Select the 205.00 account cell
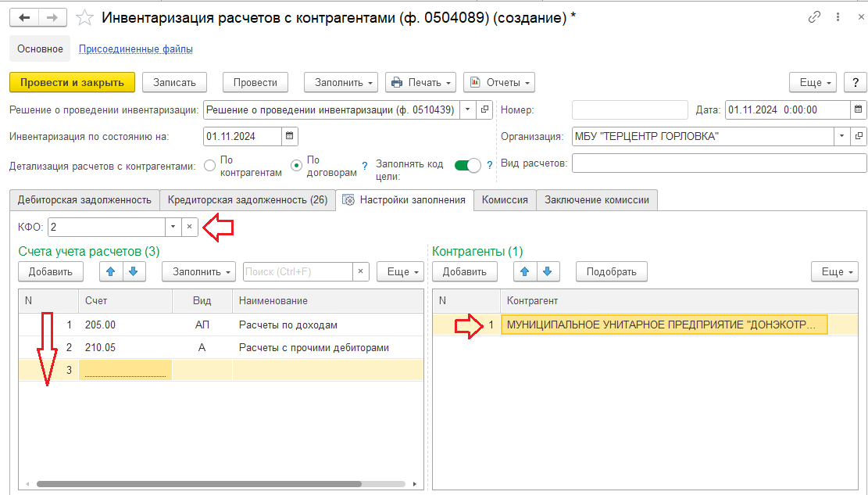This screenshot has height=495, width=868. tap(126, 325)
